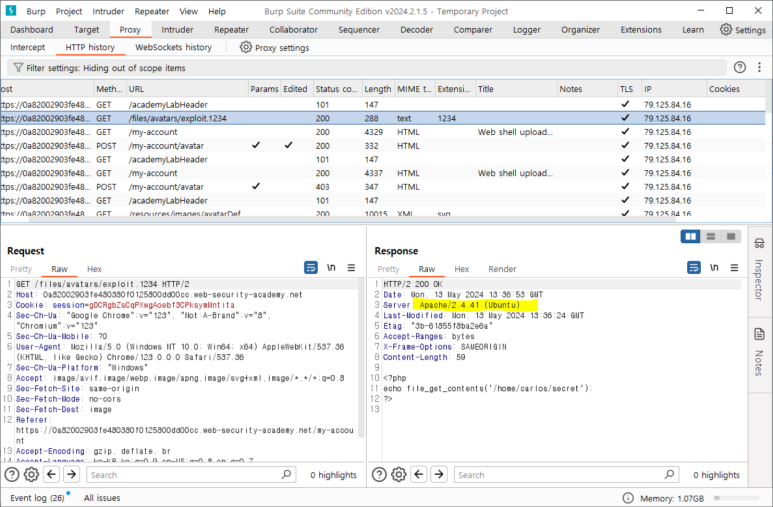Select the /files/avatars/exploit.1234 row
The width and height of the screenshot is (773, 507).
point(383,118)
